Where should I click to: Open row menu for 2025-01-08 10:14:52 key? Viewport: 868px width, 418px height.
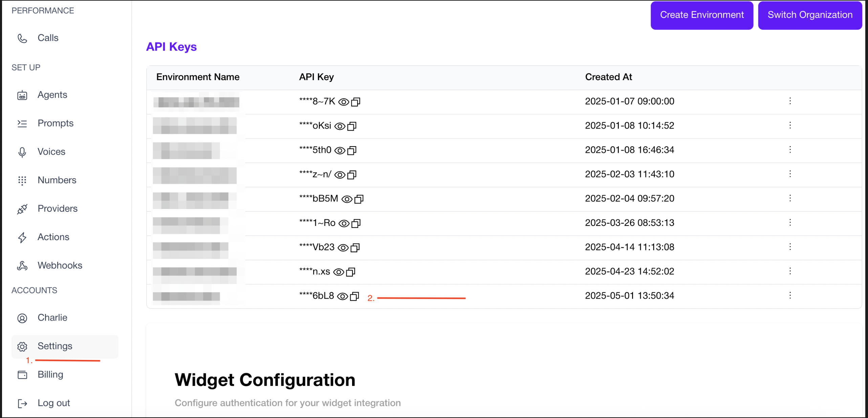[790, 125]
